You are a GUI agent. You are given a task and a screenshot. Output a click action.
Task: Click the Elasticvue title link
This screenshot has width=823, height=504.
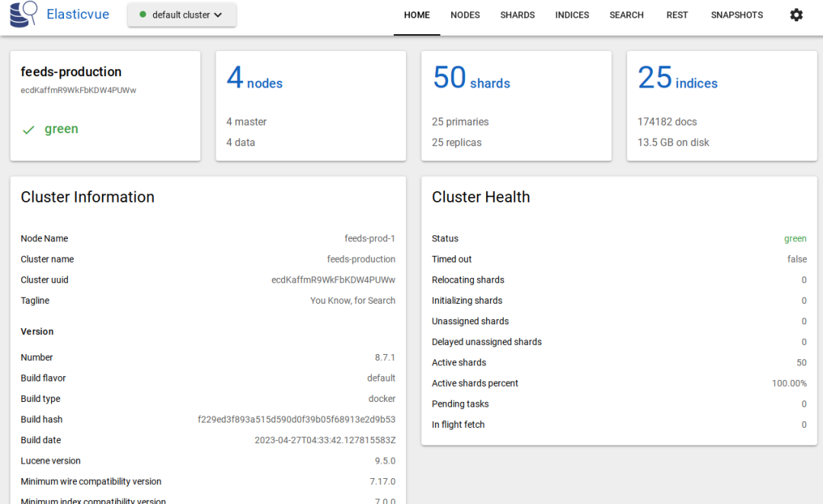pyautogui.click(x=78, y=14)
